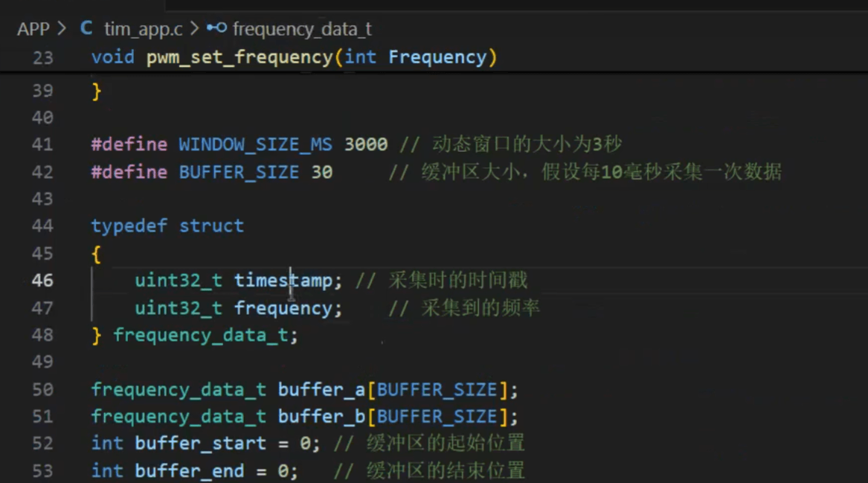The image size is (868, 483).
Task: Click the chevron after tim_app.c breadcrumb
Action: pyautogui.click(x=194, y=29)
